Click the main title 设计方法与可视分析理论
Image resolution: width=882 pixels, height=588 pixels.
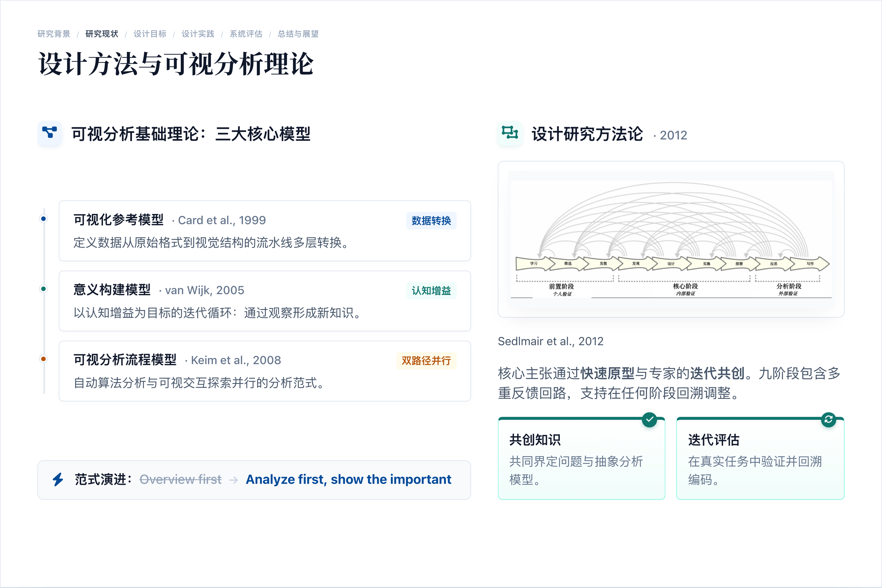click(x=175, y=64)
